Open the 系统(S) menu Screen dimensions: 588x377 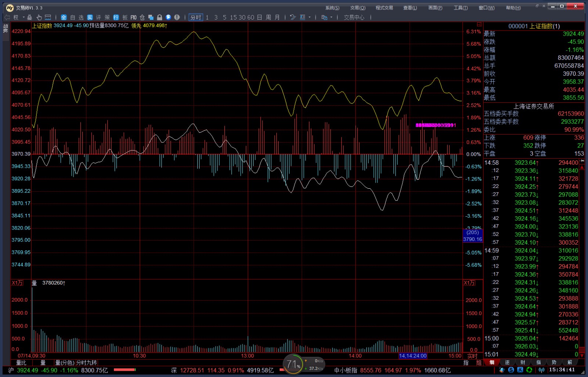pos(332,8)
